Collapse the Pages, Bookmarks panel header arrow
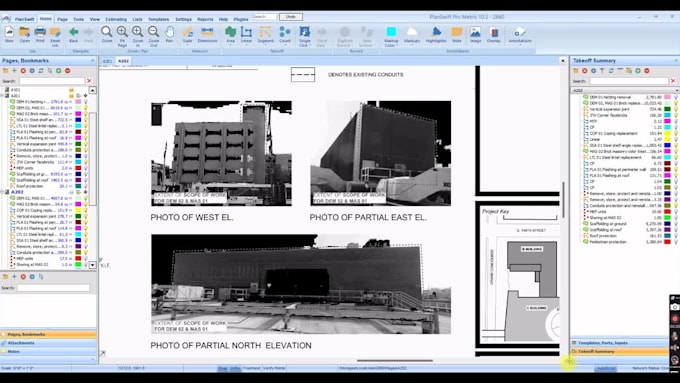680x383 pixels. point(92,61)
